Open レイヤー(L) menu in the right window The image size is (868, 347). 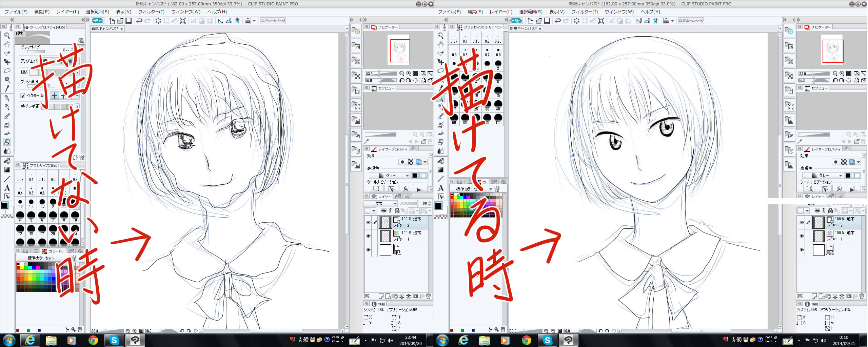tap(501, 12)
